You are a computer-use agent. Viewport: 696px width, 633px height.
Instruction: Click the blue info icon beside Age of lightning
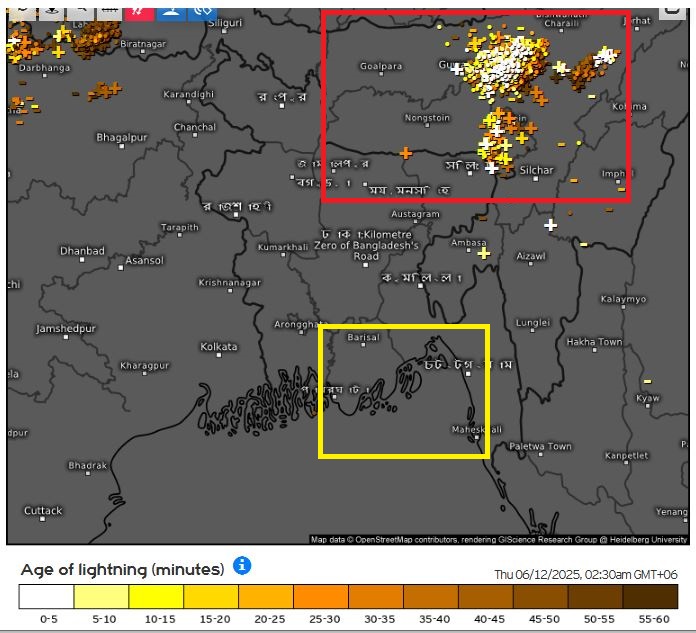tap(242, 566)
